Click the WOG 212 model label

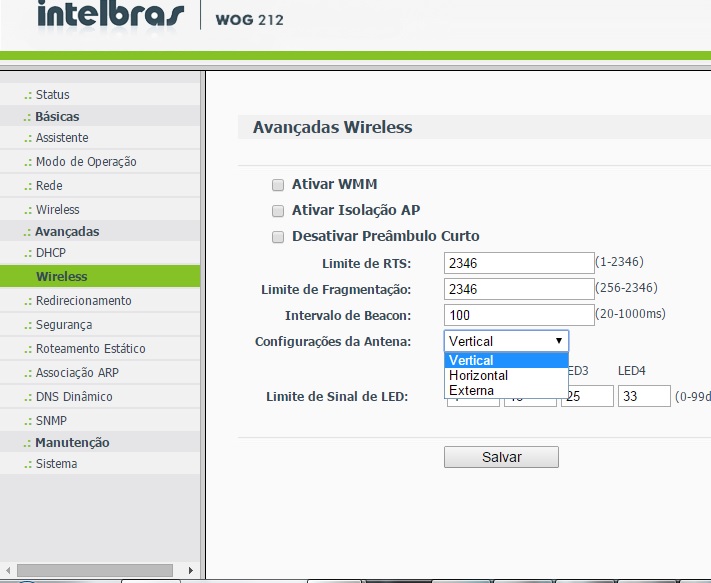click(249, 20)
